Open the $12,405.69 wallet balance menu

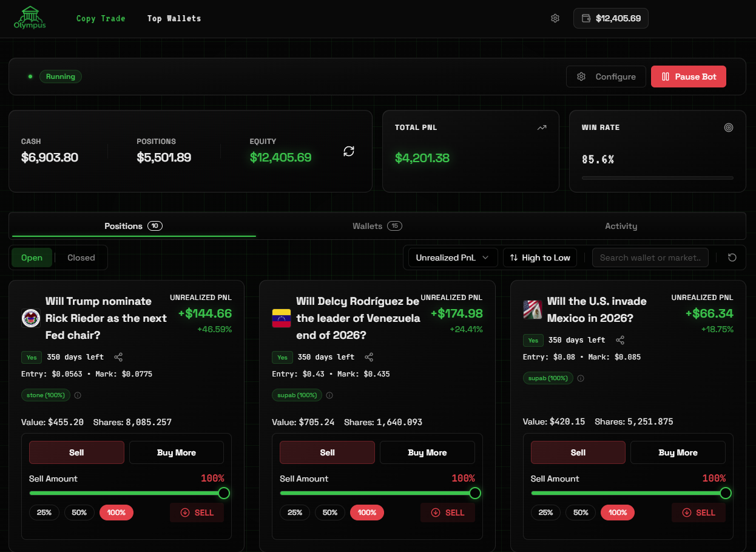point(610,18)
